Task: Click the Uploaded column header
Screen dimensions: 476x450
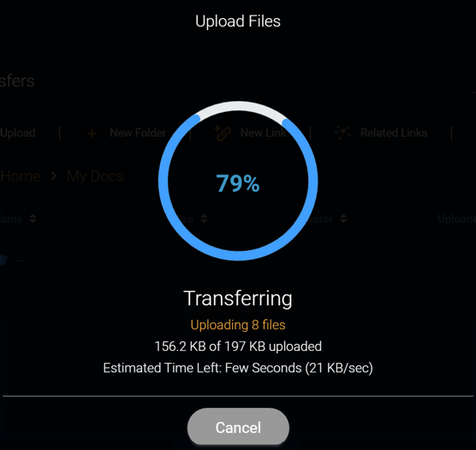Action: coord(456,219)
